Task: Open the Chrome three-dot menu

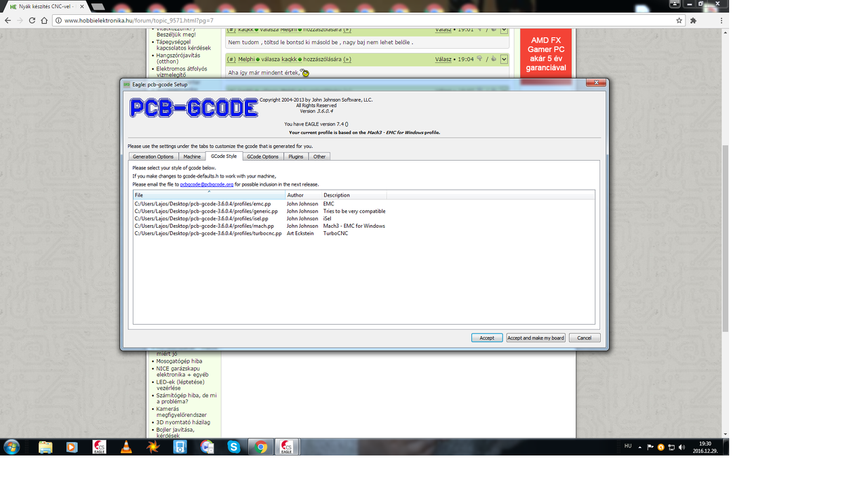Action: tap(721, 20)
